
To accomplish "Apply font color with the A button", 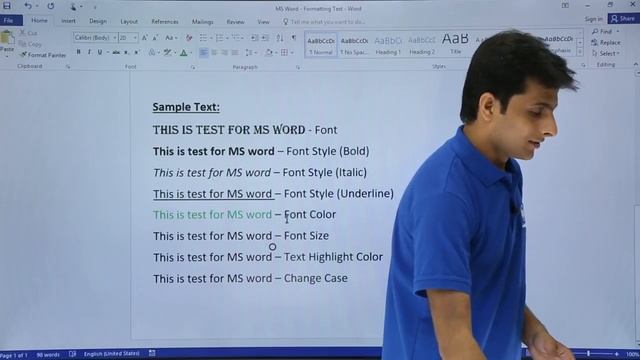I will 185,52.
